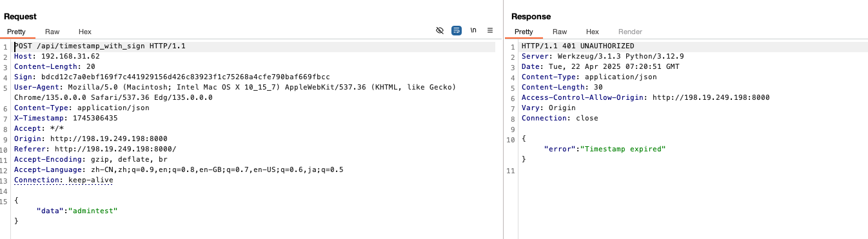Switch to Request Pretty tab
This screenshot has height=239, width=868.
click(17, 32)
